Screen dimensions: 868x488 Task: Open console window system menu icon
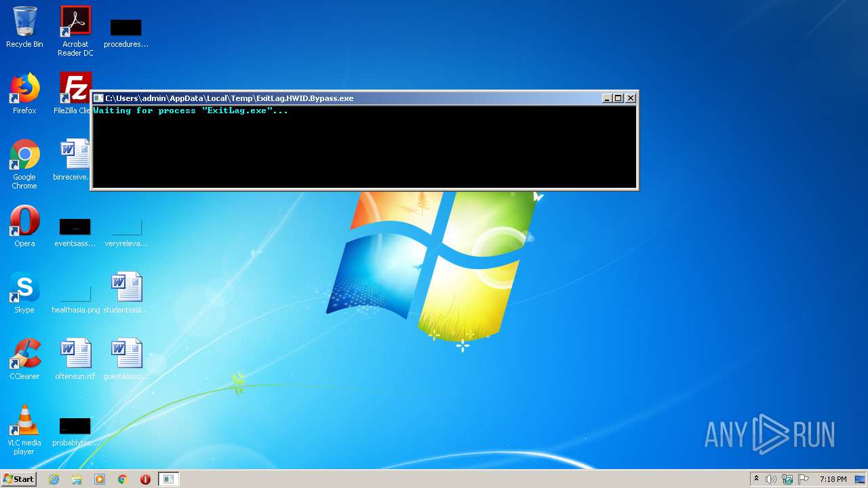(98, 98)
